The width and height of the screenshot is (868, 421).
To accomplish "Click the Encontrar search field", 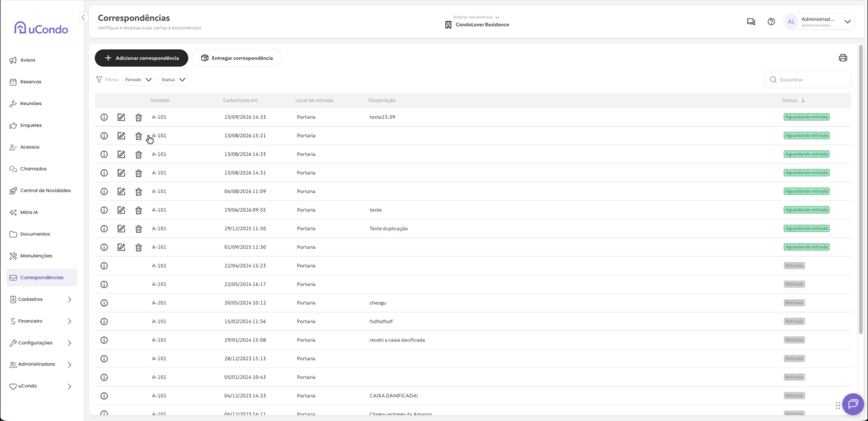I will pos(808,80).
